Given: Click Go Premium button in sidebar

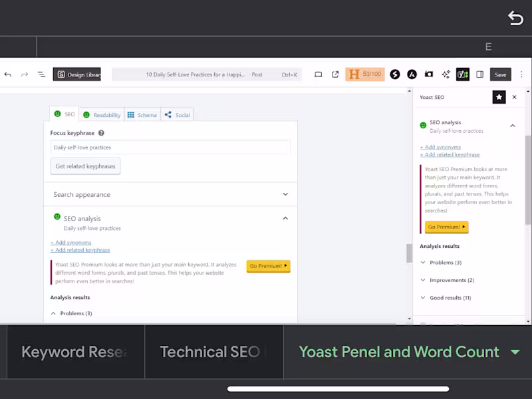Looking at the screenshot, I should point(446,227).
